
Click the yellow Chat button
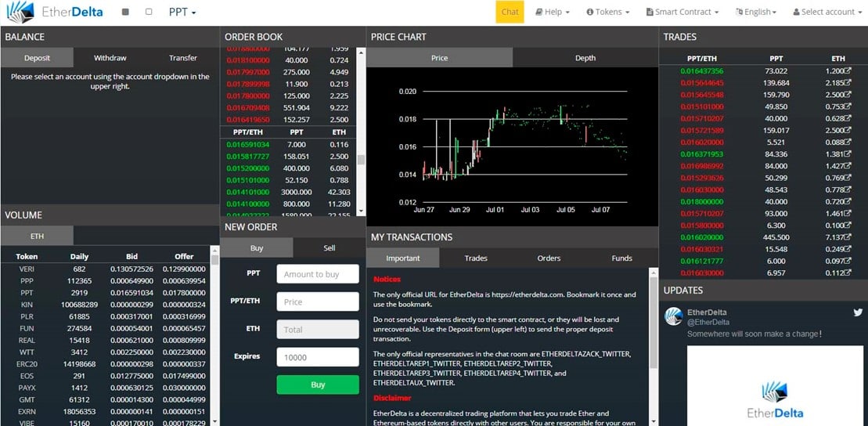[x=510, y=12]
